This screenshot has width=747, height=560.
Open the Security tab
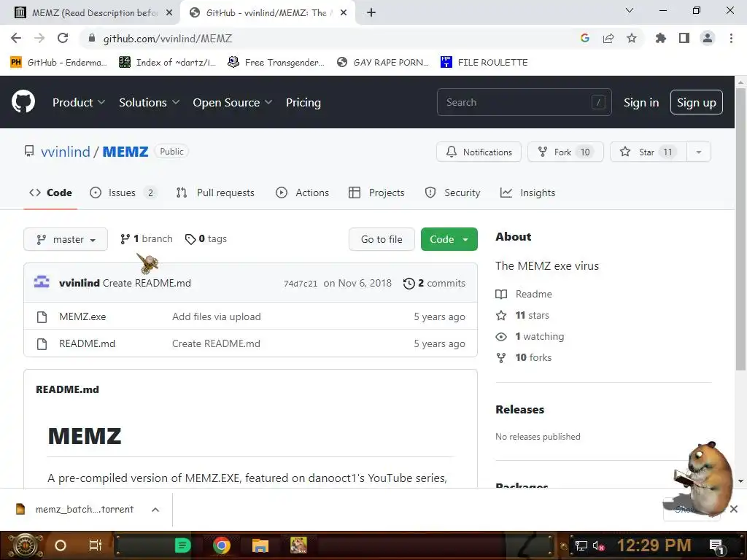pos(452,192)
